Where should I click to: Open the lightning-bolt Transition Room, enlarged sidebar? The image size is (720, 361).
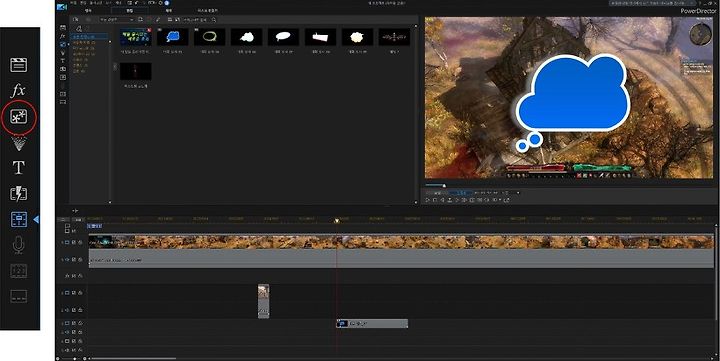[x=19, y=194]
